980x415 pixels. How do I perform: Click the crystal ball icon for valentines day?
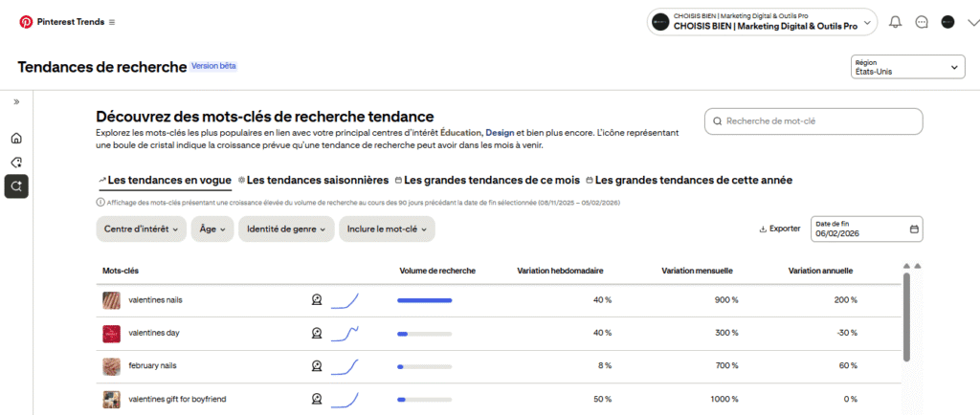coord(317,334)
